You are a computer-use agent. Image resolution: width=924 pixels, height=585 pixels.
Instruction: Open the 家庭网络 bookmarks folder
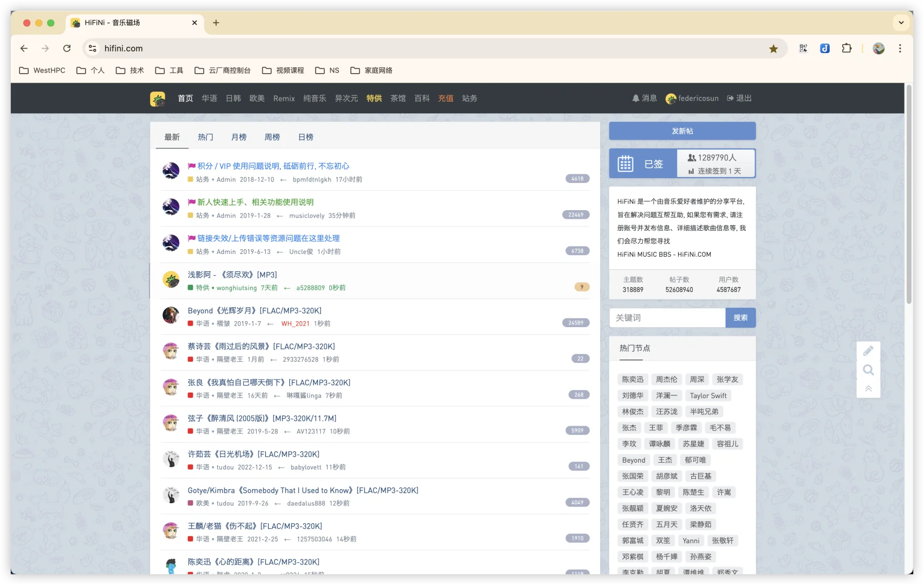pos(372,70)
